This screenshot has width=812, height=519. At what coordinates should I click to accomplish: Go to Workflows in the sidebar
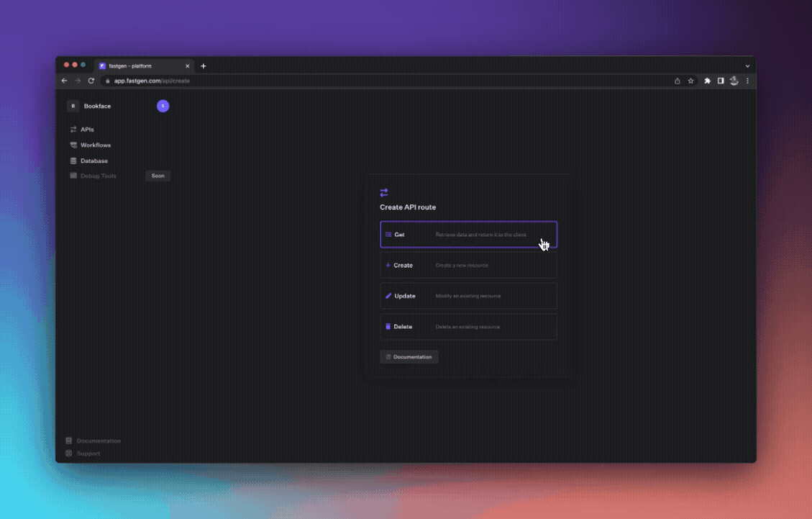[95, 145]
